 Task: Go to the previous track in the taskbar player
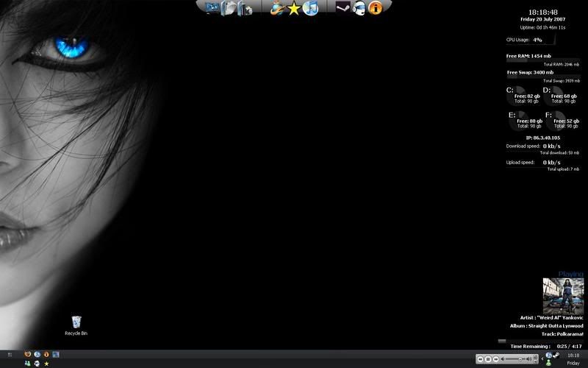[480, 359]
